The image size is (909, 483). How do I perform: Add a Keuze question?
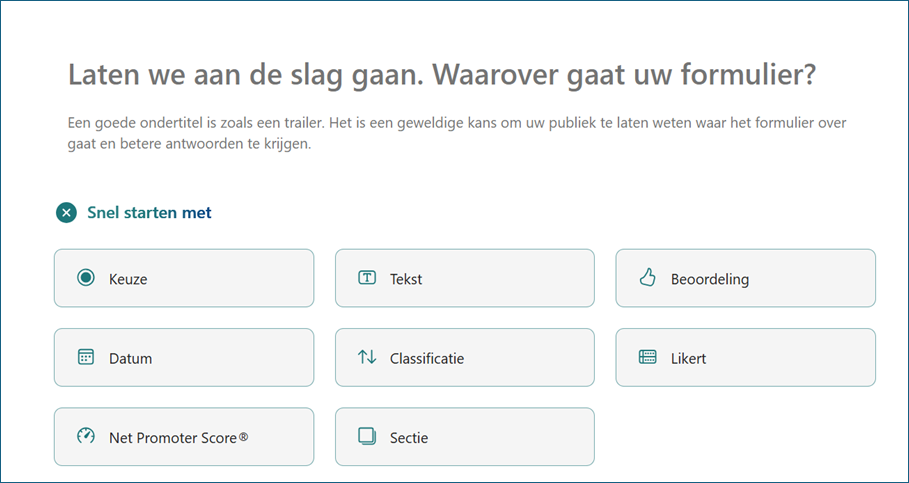click(184, 278)
